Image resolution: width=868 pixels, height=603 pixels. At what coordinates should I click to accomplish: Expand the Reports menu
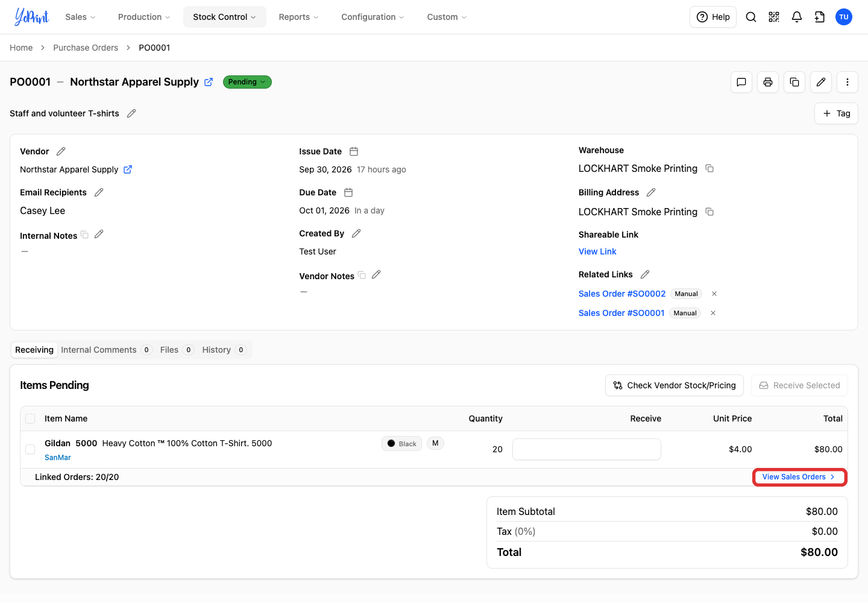tap(298, 17)
